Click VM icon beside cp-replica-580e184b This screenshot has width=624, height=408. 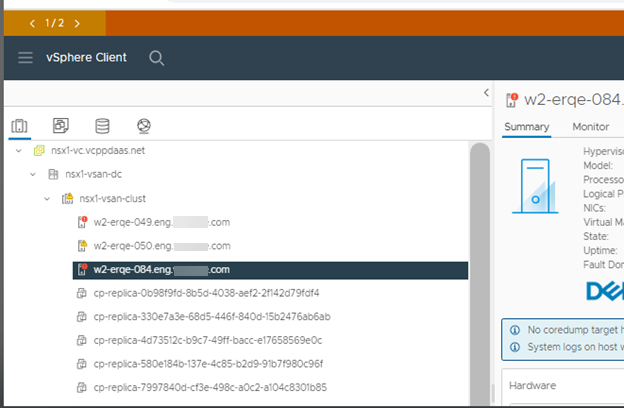[x=82, y=364]
